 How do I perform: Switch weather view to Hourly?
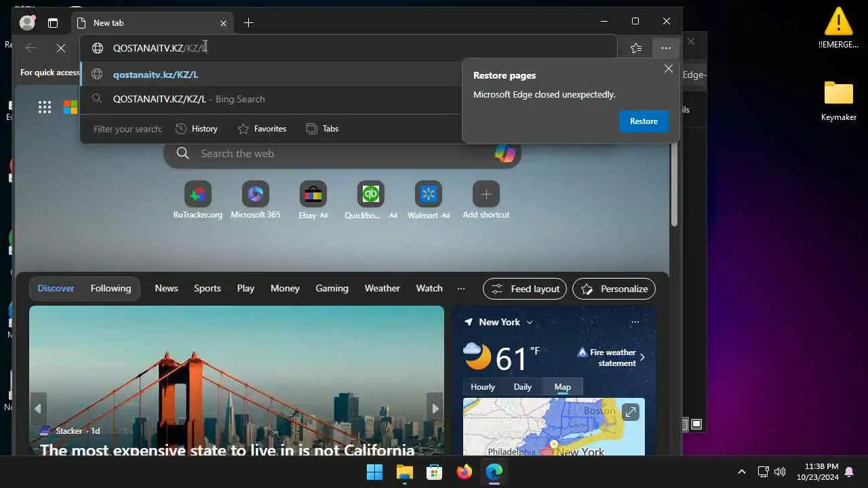coord(483,387)
